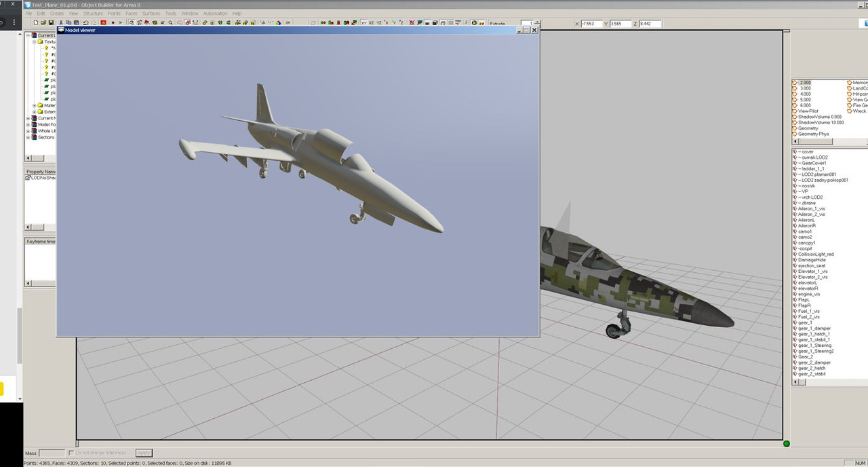Collapse the Current LOD tree node
Image resolution: width=868 pixels, height=467 pixels.
point(28,35)
